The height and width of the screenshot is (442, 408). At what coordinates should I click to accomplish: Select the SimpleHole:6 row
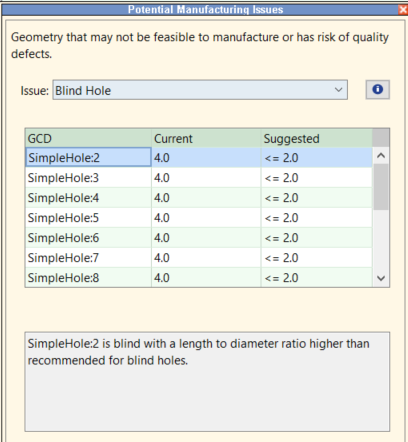tap(199, 238)
